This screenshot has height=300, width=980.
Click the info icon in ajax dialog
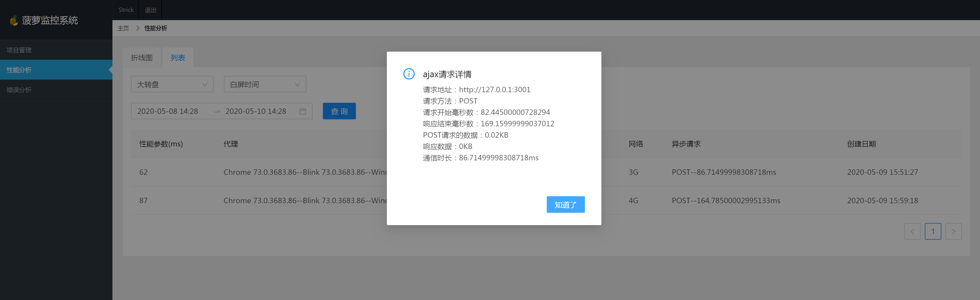409,74
